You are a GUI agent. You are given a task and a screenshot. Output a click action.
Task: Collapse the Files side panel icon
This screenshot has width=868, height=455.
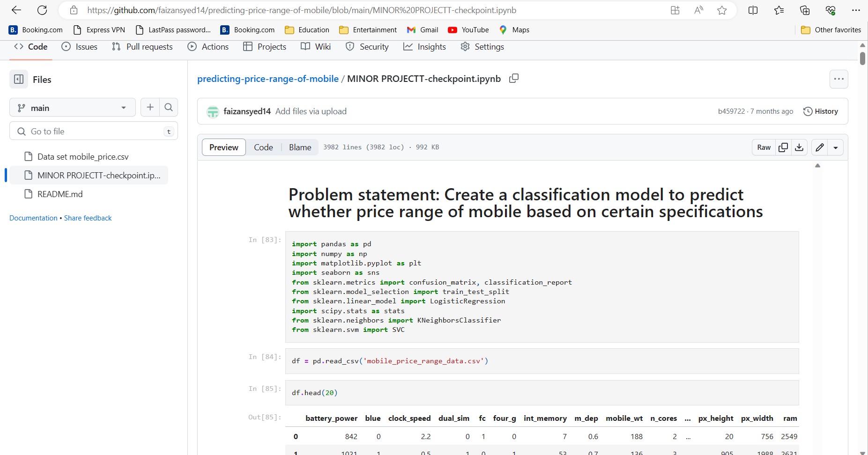pos(19,80)
